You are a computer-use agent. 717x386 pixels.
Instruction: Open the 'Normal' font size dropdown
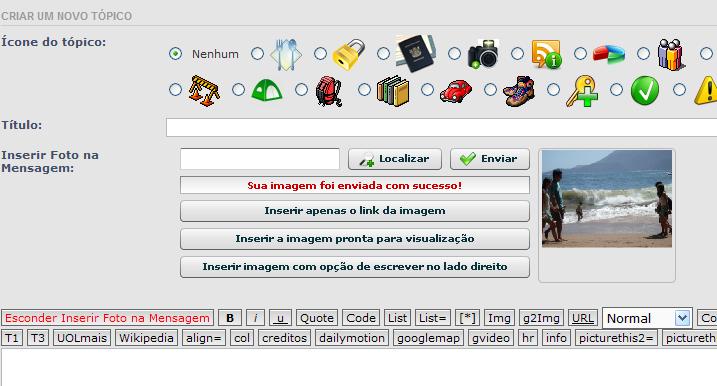point(647,318)
